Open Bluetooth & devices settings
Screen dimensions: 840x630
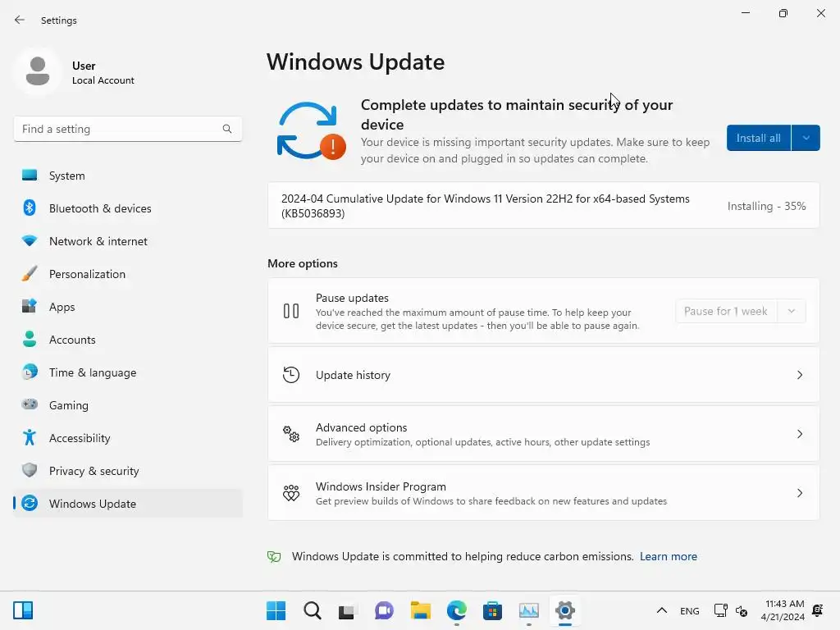(128, 208)
